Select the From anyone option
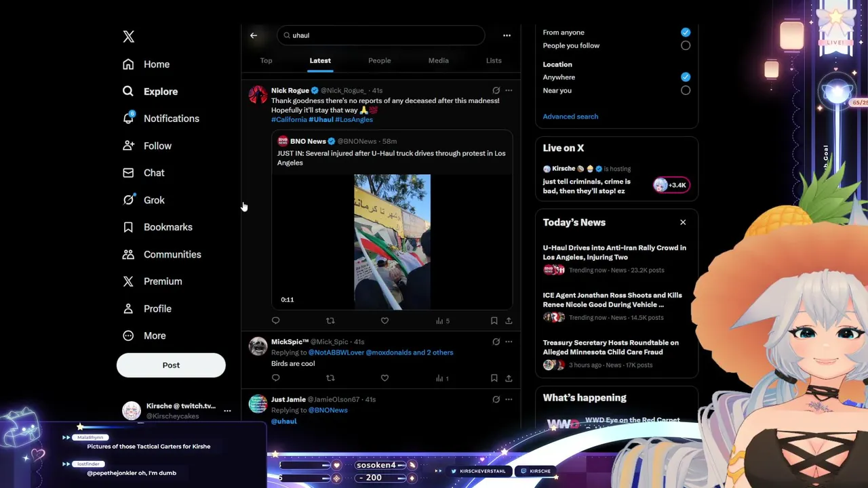The image size is (868, 488). pyautogui.click(x=686, y=33)
